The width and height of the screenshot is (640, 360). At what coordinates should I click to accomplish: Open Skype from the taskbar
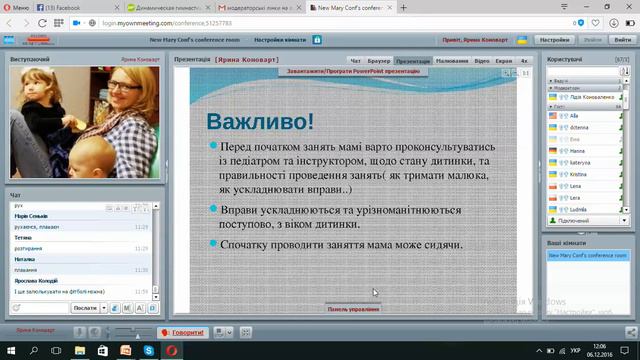point(149,351)
